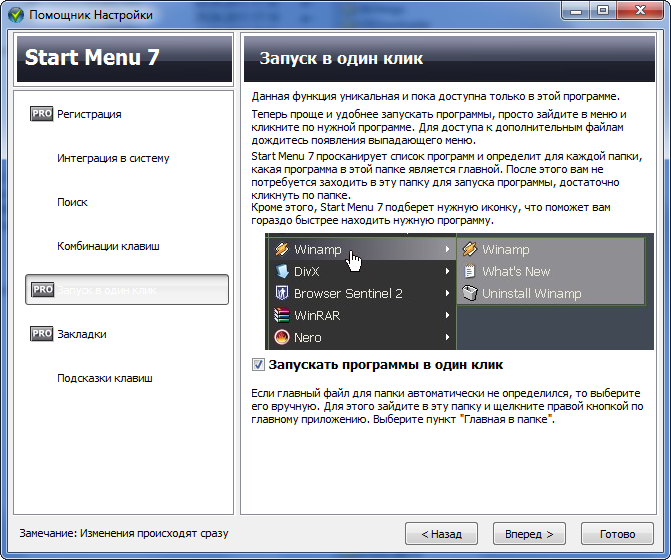Click the PRO badge next to Регистрация

(42, 114)
